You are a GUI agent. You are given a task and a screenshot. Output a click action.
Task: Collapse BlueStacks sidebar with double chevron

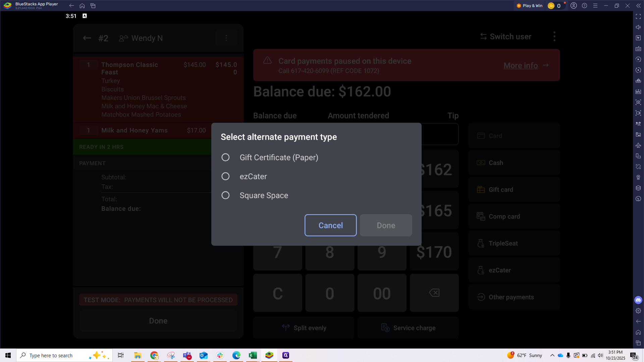[638, 6]
